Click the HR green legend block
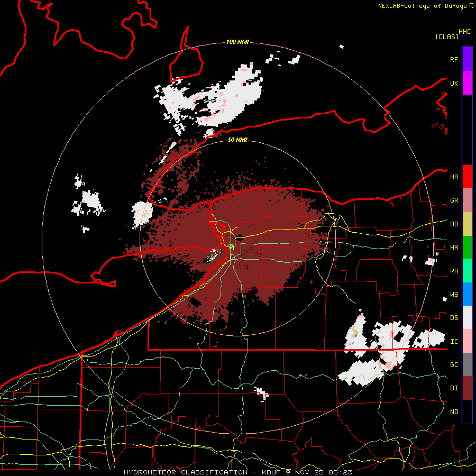Screen dimensions: 476x476 click(467, 248)
